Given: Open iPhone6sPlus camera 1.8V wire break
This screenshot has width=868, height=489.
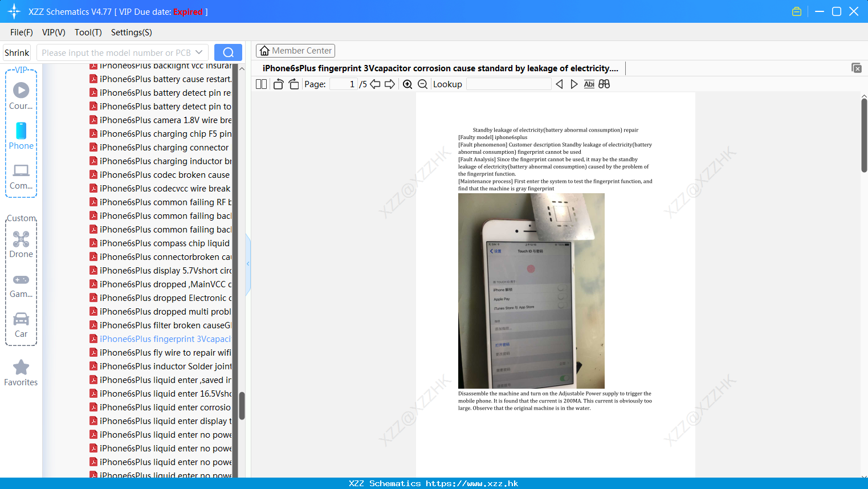Looking at the screenshot, I should tap(161, 120).
